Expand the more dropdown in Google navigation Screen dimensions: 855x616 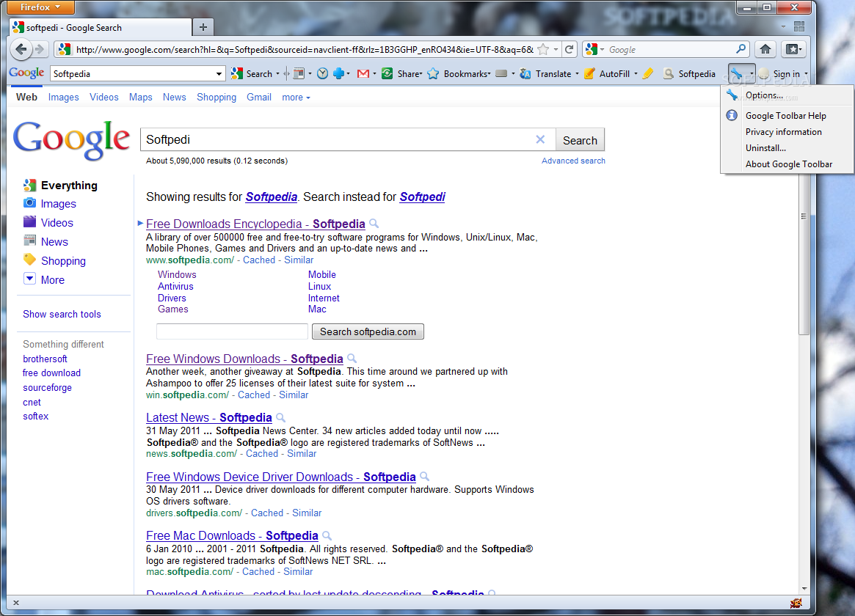(296, 97)
